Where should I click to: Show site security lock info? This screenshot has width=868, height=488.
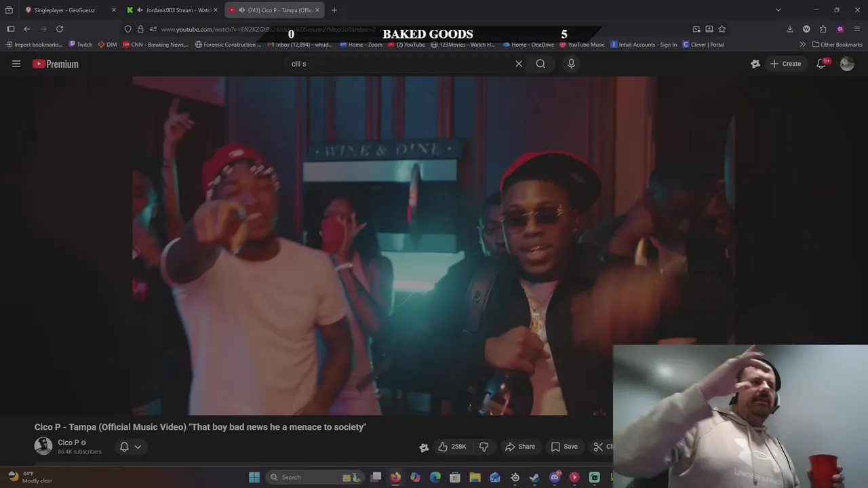coord(140,29)
